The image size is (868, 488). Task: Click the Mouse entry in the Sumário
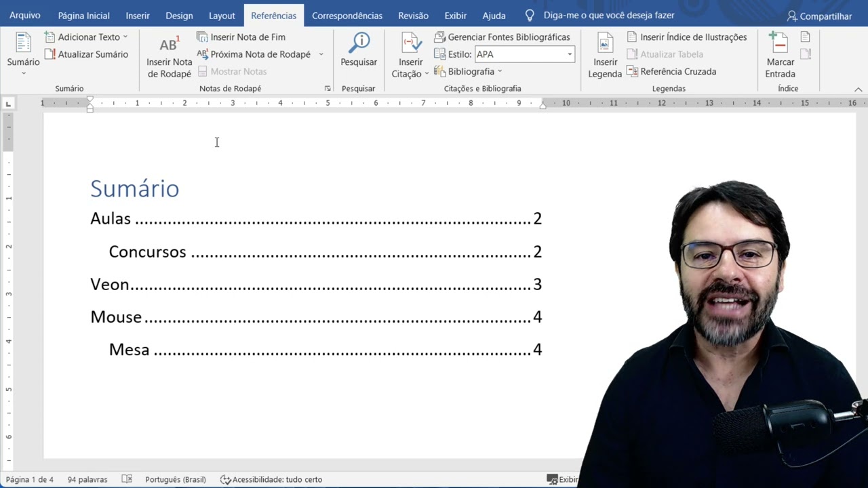point(316,317)
